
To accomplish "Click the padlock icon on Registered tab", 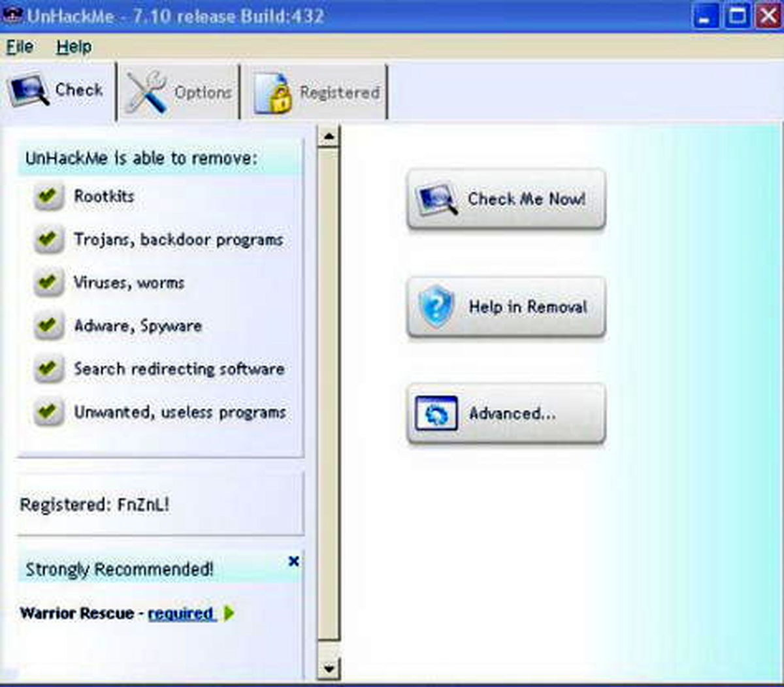I will [272, 93].
